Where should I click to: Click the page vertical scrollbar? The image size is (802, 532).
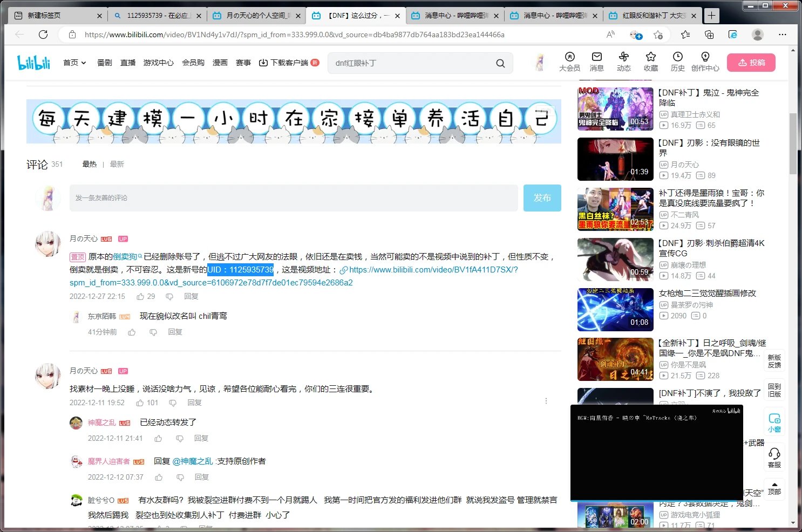click(x=793, y=144)
